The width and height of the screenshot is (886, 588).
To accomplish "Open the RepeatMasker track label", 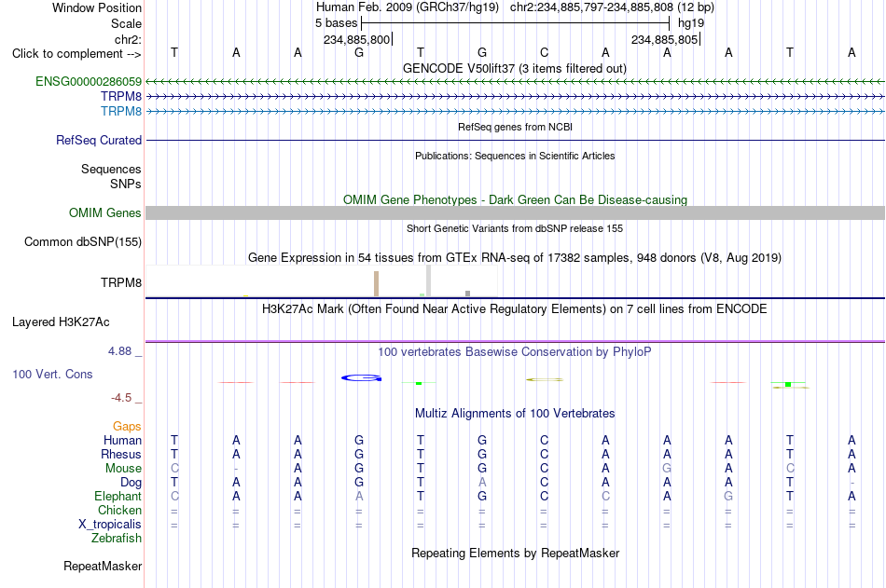I will coord(103,566).
